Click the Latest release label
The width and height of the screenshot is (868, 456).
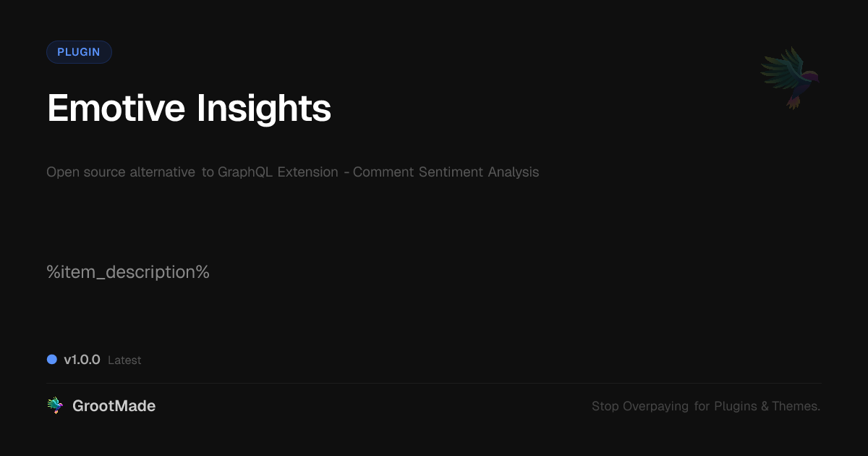tap(124, 360)
